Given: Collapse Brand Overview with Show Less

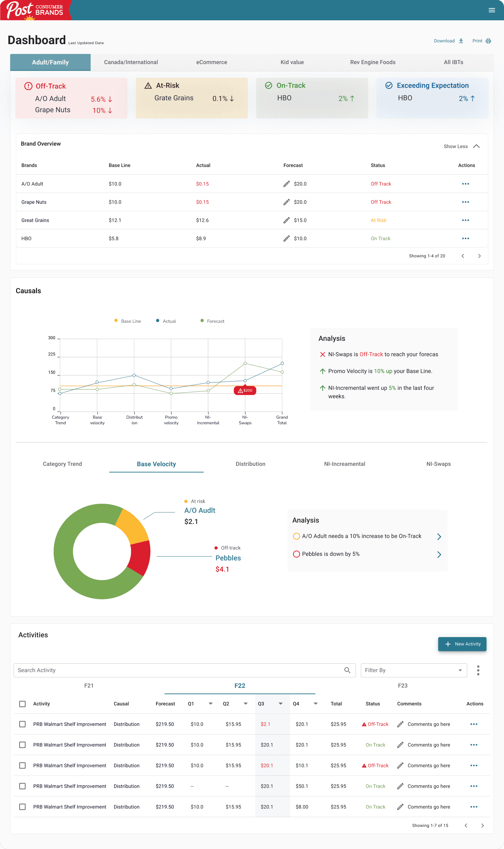Looking at the screenshot, I should 462,146.
